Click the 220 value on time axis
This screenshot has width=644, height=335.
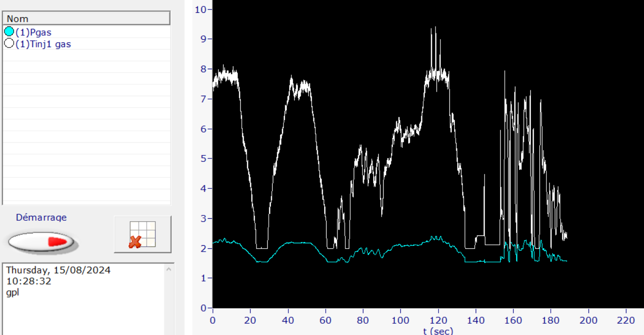(x=626, y=320)
